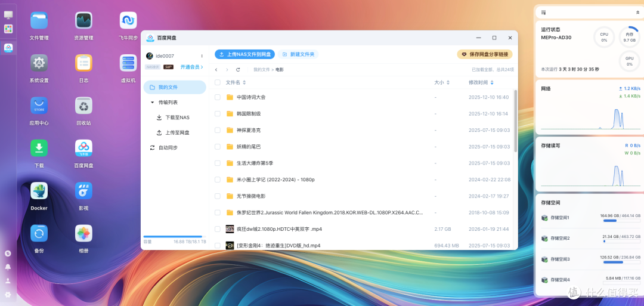Click the show desktop monitor icon in sidebar

tap(8, 15)
